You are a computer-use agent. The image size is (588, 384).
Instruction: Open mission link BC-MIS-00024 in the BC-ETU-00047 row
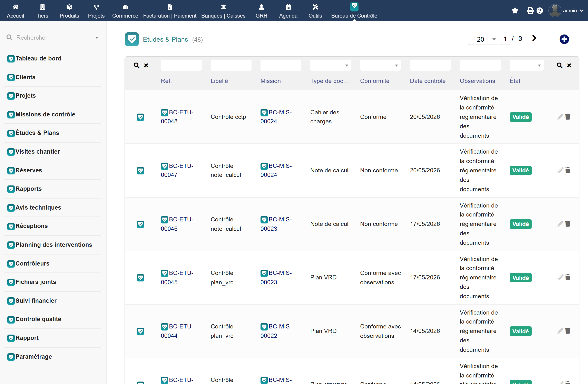pos(276,170)
